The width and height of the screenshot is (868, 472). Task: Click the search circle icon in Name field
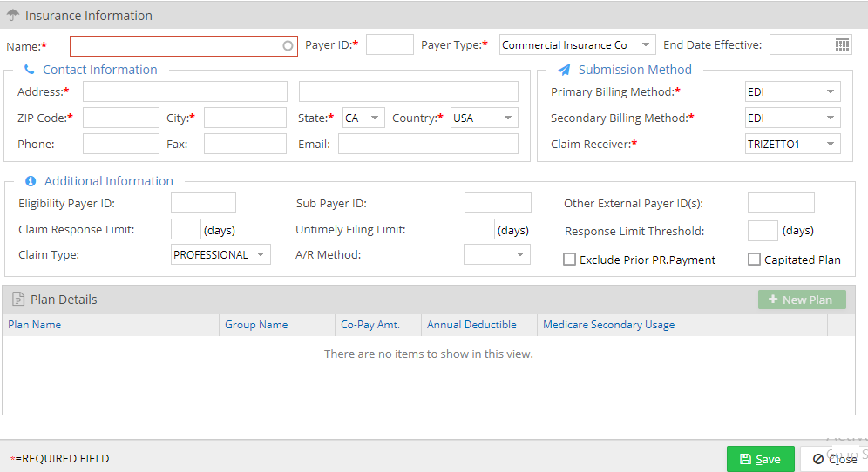click(x=288, y=46)
